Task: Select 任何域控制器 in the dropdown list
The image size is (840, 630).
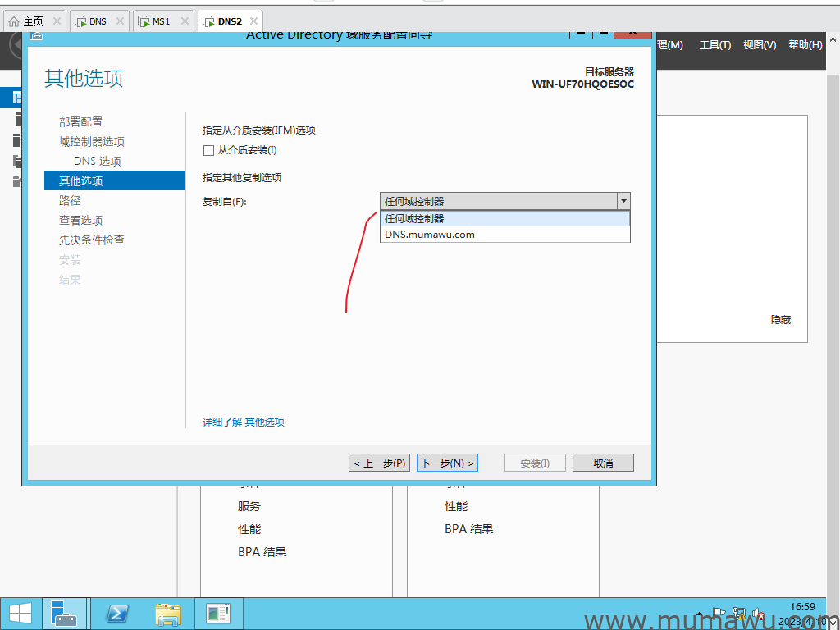Action: click(x=414, y=219)
